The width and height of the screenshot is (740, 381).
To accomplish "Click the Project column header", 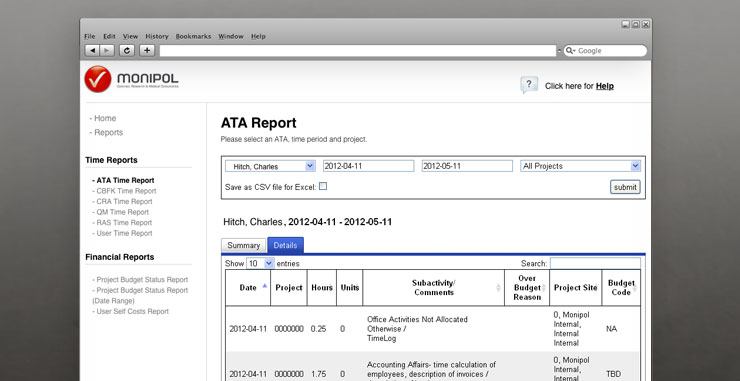I will (x=289, y=288).
